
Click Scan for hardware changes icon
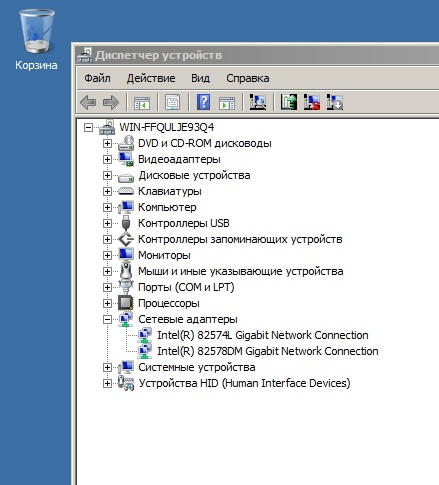(258, 102)
